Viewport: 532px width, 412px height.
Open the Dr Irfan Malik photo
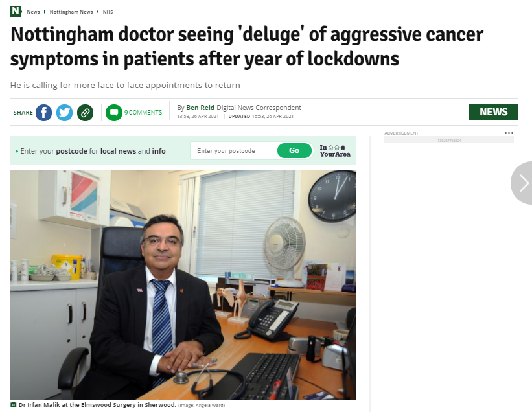tap(183, 284)
